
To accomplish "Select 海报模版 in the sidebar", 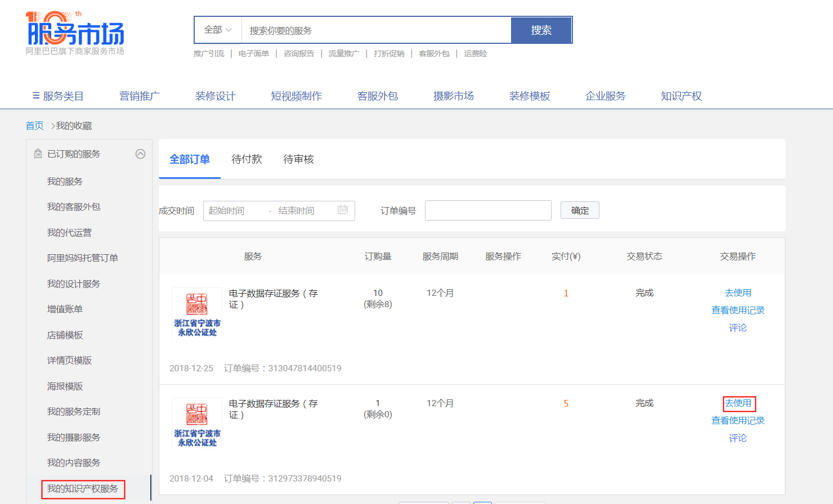I will [x=65, y=386].
